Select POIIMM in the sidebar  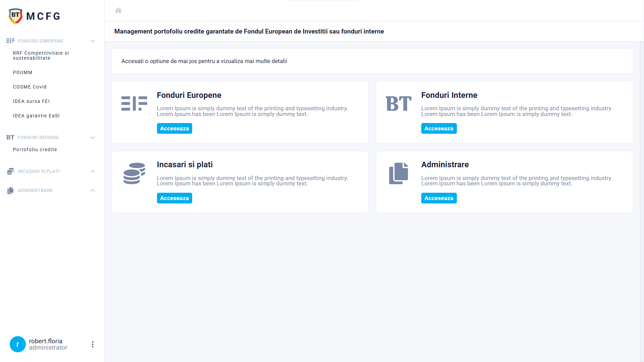click(23, 72)
